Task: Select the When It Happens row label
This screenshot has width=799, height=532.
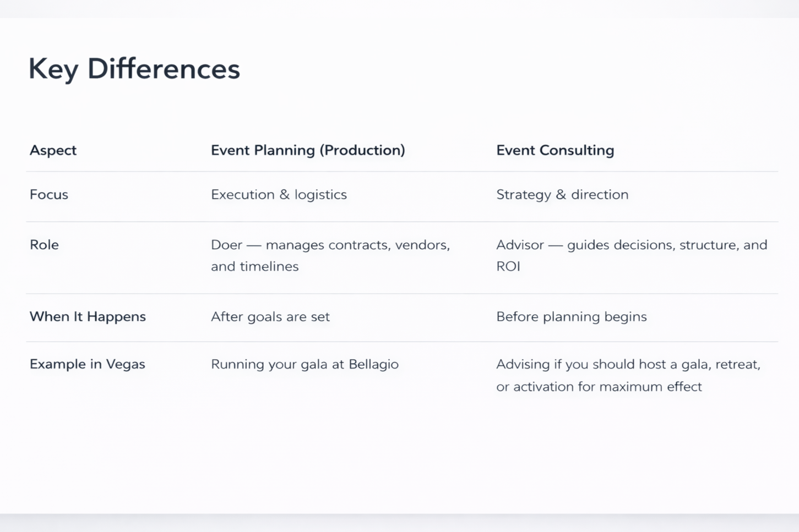Action: pos(88,316)
